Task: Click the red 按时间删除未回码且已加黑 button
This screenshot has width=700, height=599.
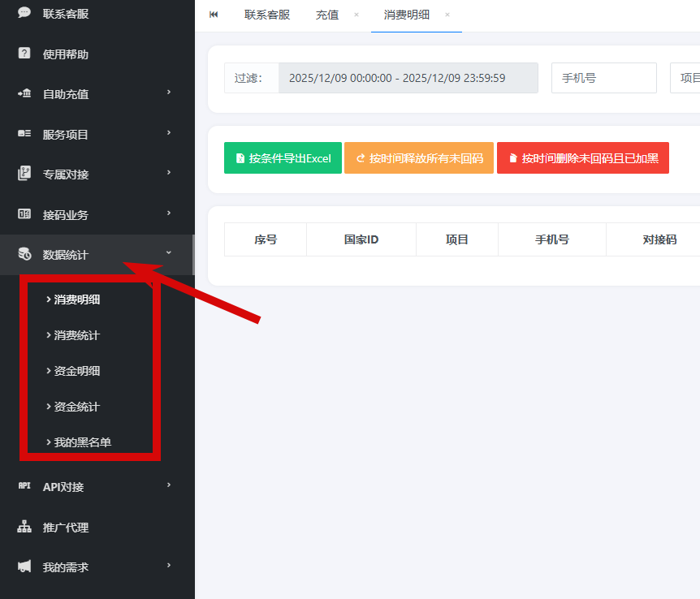Action: tap(582, 158)
